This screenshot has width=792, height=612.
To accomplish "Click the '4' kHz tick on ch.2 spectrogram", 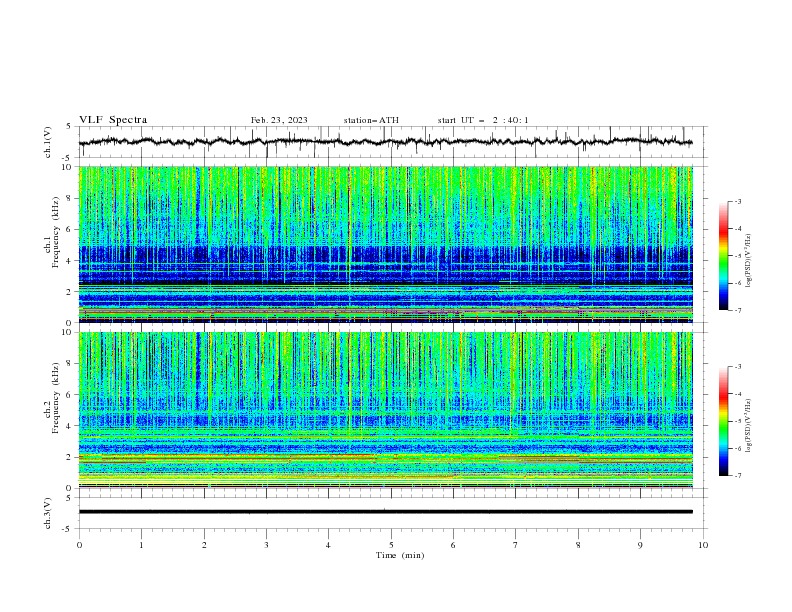I will click(71, 426).
